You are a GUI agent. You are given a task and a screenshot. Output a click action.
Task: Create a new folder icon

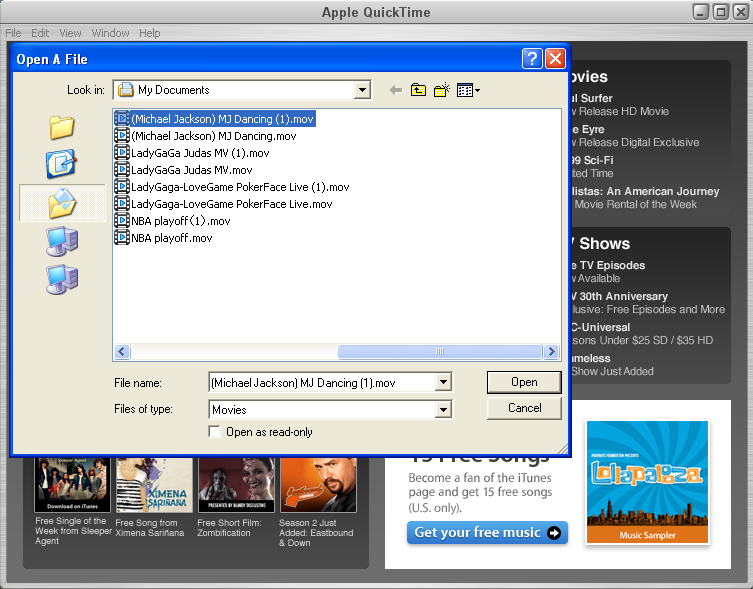[x=442, y=90]
